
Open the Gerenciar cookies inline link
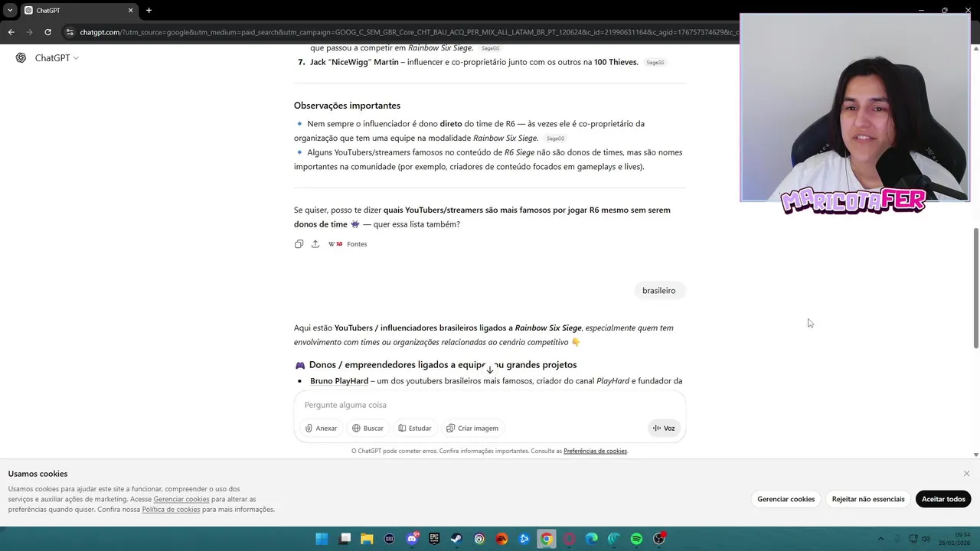point(181,499)
